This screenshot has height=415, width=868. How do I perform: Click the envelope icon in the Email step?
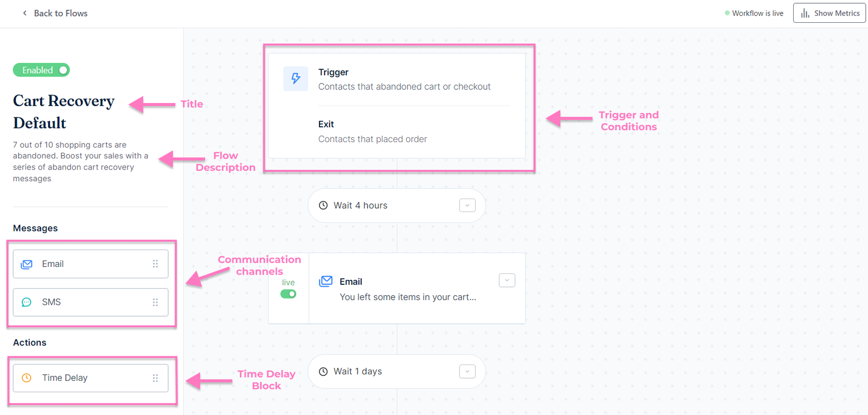point(326,282)
